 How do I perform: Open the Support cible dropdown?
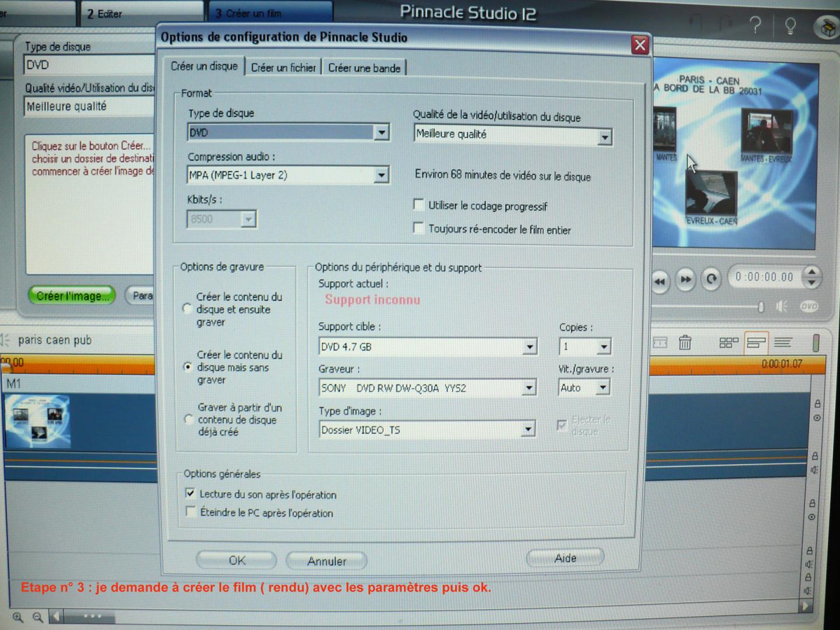[530, 346]
